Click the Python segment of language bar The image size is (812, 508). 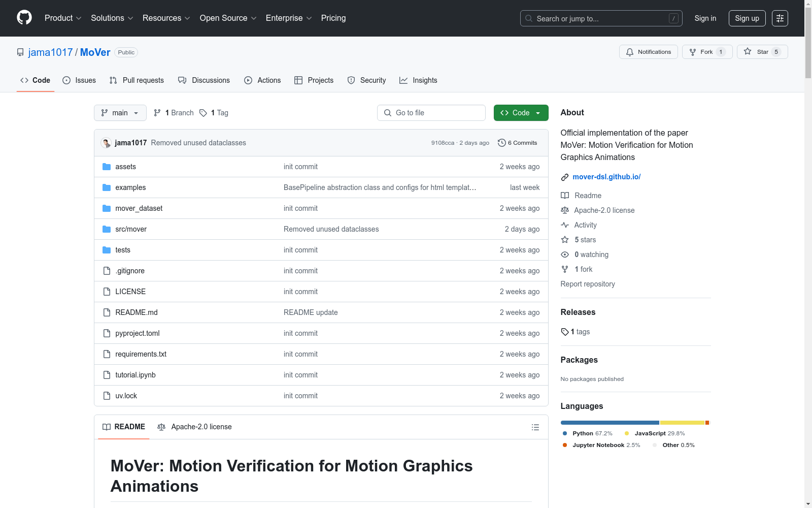click(x=610, y=423)
